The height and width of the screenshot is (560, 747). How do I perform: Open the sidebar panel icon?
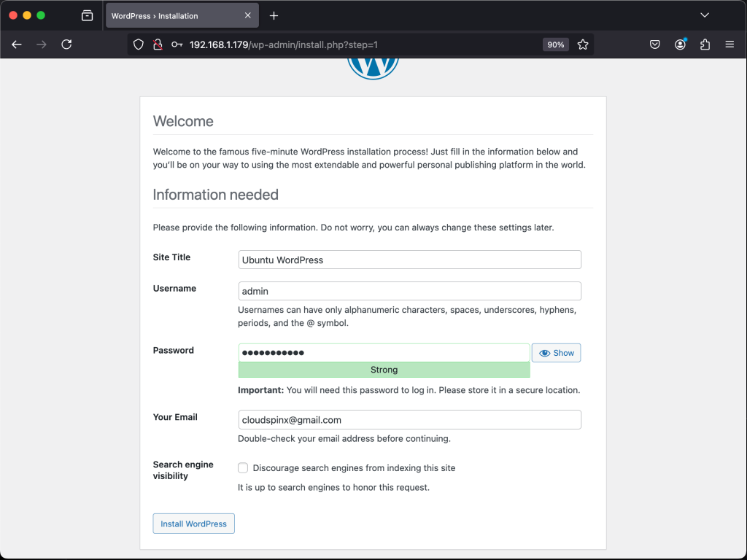point(87,15)
